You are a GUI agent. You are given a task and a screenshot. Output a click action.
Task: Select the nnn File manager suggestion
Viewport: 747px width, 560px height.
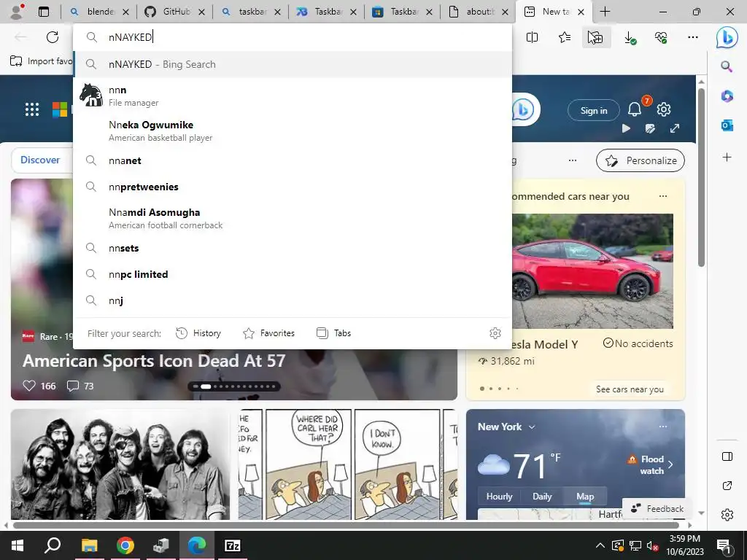point(293,96)
